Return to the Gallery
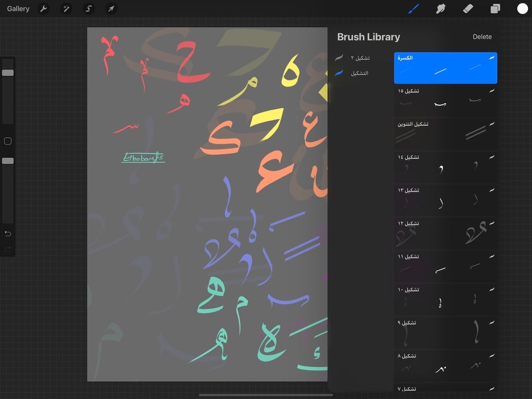The height and width of the screenshot is (399, 532). pos(18,8)
